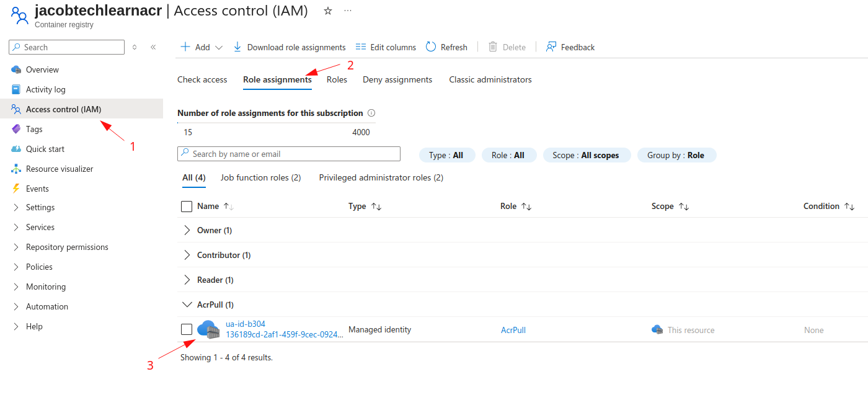Check the ua-id-b304 row checkbox
This screenshot has height=405, width=868.
[187, 329]
